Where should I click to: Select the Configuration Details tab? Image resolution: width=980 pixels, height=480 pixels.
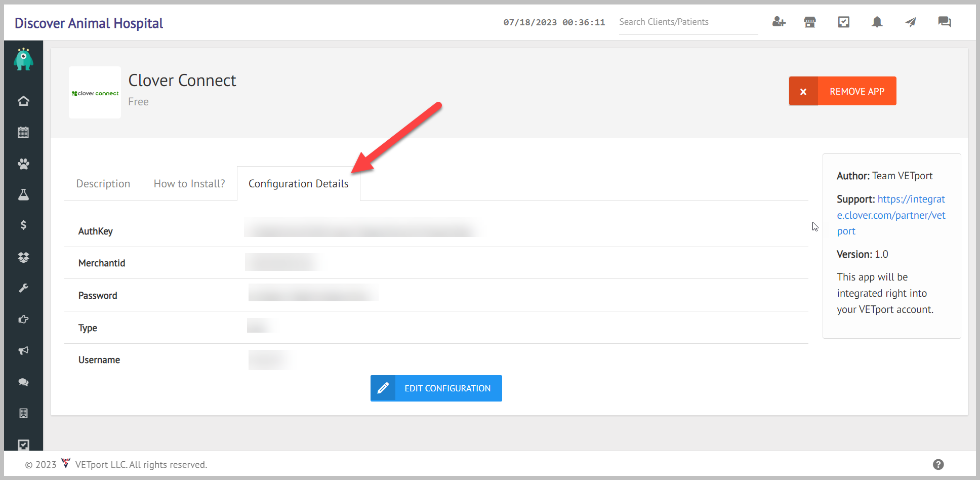pyautogui.click(x=299, y=184)
